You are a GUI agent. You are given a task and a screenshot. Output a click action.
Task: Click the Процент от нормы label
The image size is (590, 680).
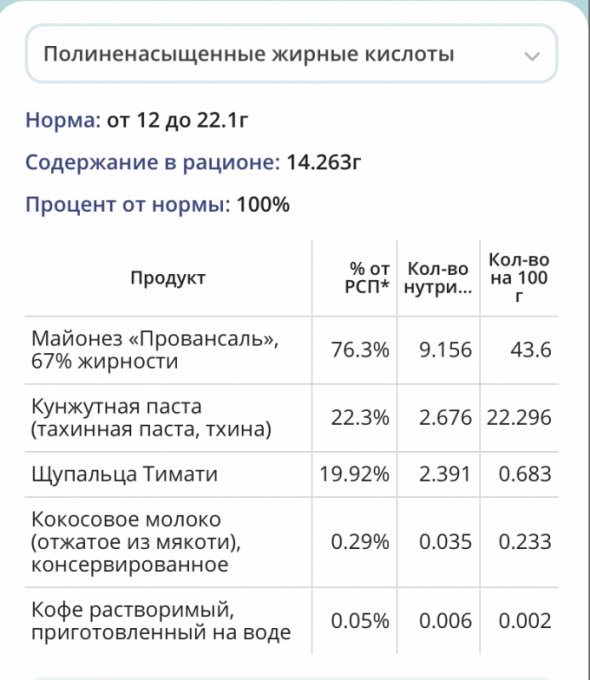(x=128, y=204)
